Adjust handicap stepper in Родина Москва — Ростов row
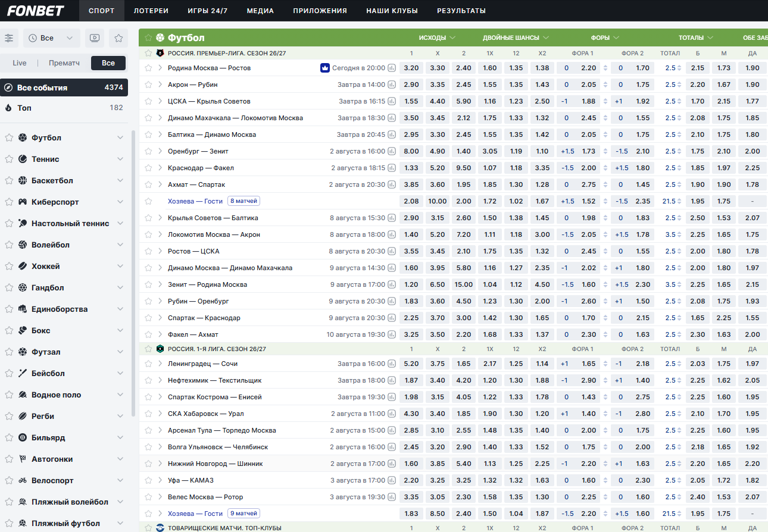Image resolution: width=768 pixels, height=532 pixels. pyautogui.click(x=605, y=68)
